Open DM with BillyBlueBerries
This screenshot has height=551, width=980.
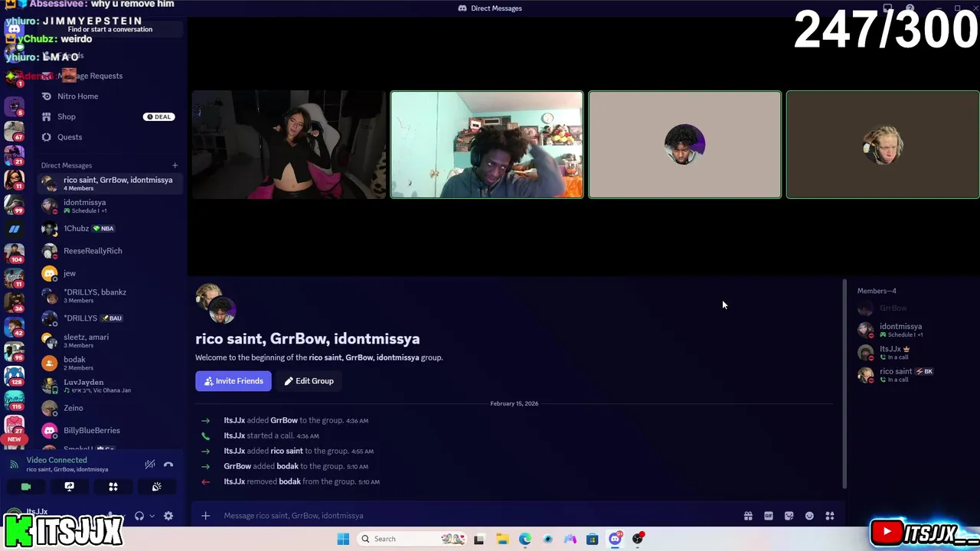(109, 430)
